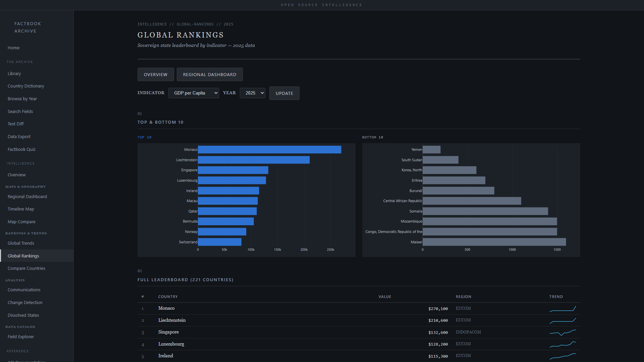Click Monaco's trend sparkline in leaderboard
644x362 pixels.
point(562,308)
